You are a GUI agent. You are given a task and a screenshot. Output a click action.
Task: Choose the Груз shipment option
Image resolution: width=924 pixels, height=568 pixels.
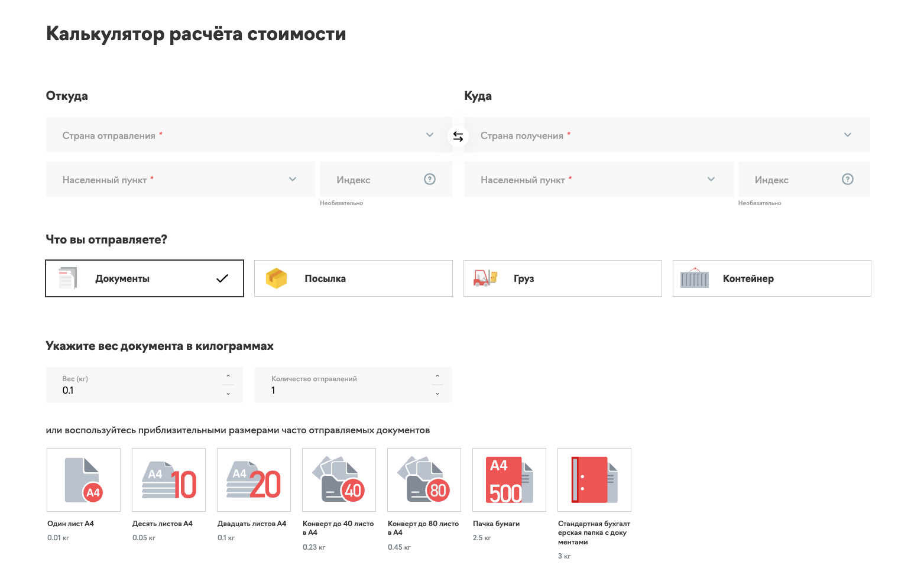pos(562,278)
